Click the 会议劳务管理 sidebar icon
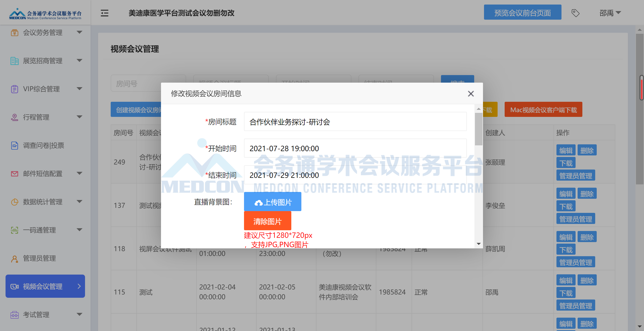 pyautogui.click(x=15, y=32)
